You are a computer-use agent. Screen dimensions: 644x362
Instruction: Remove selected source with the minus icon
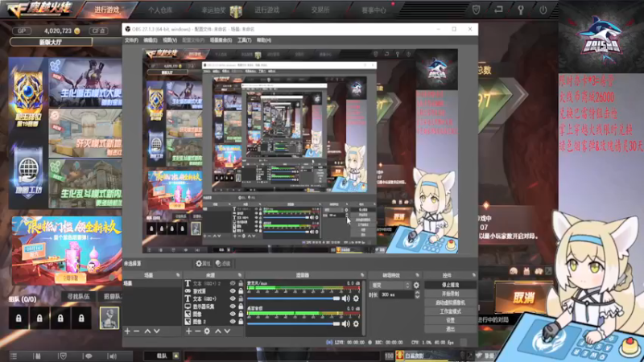coord(197,331)
